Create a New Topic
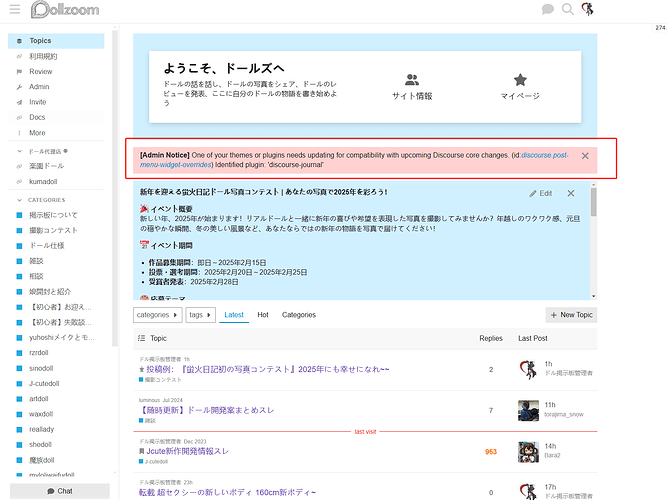667x500 pixels. (x=571, y=315)
